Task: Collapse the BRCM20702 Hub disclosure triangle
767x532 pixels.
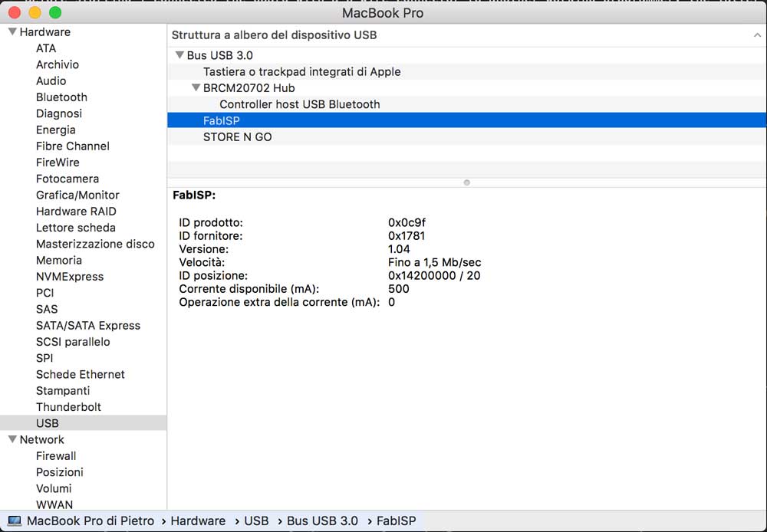Action: (196, 87)
